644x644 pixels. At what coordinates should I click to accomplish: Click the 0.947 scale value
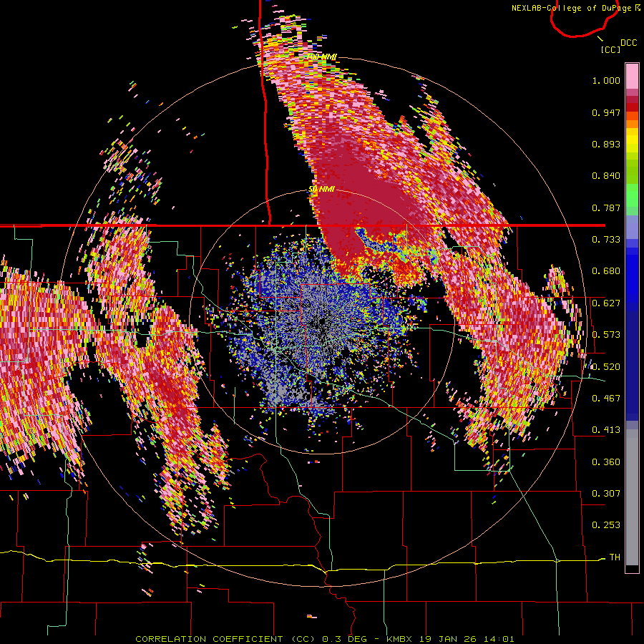[606, 112]
